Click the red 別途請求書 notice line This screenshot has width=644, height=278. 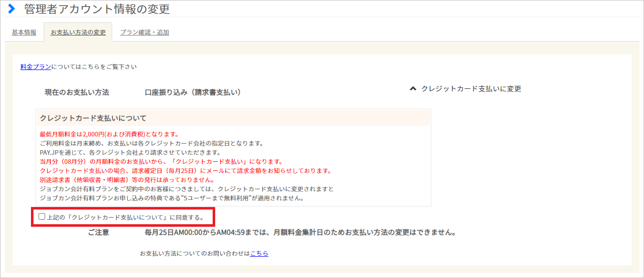(x=127, y=180)
